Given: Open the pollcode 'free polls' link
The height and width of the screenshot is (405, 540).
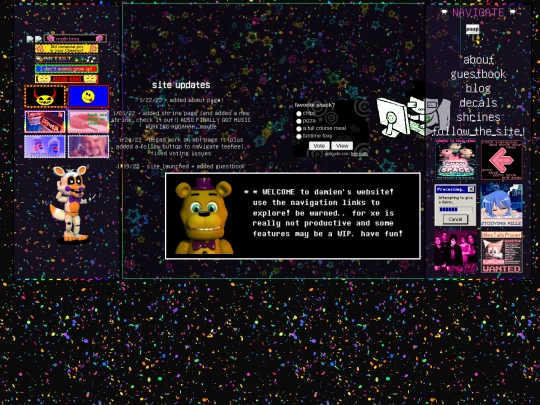Looking at the screenshot, I should (x=359, y=154).
